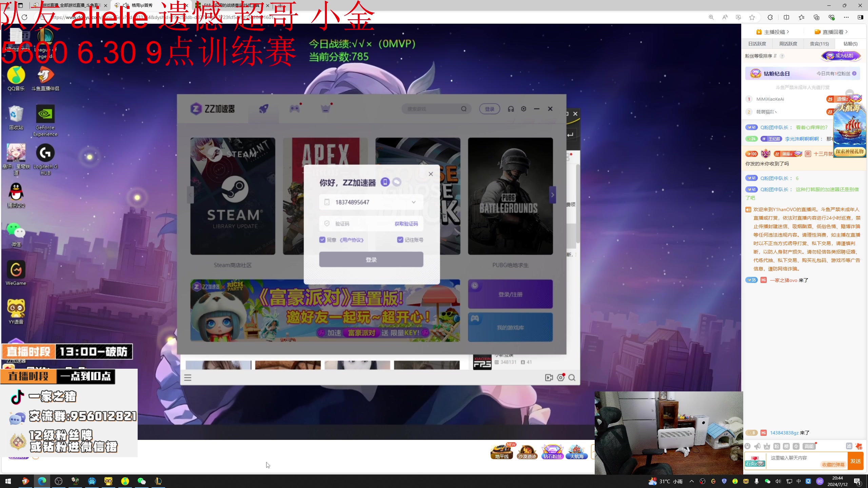
Task: Click 成为钻粉 button
Action: tap(841, 56)
